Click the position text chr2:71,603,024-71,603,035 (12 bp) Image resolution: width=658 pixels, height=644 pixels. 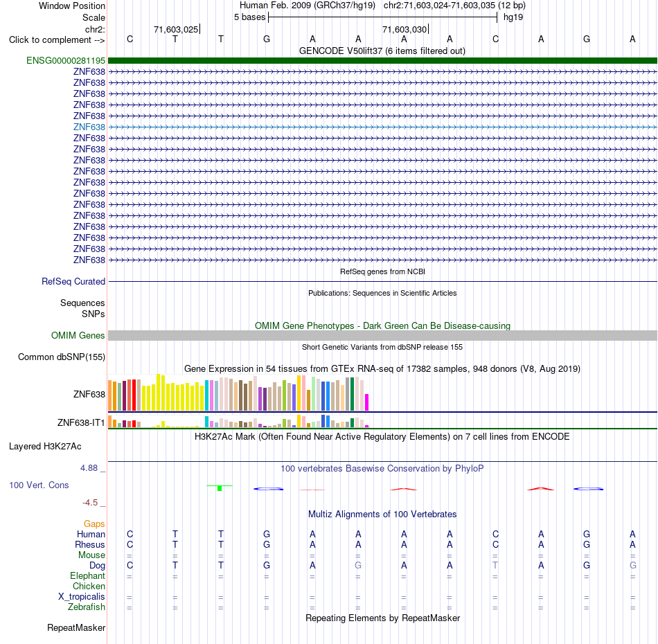coord(454,6)
